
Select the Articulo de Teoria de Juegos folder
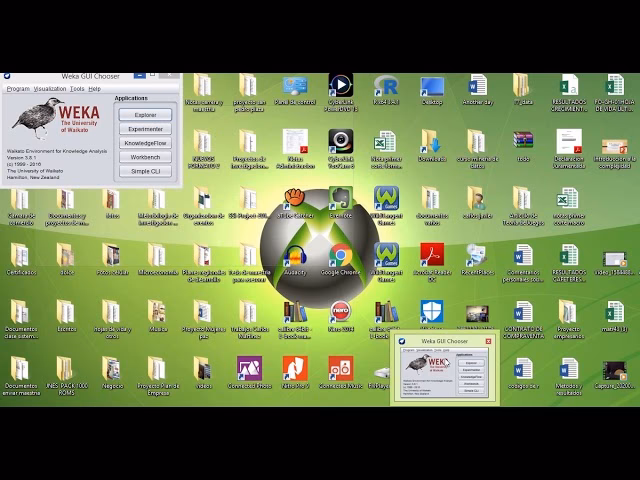click(x=523, y=206)
